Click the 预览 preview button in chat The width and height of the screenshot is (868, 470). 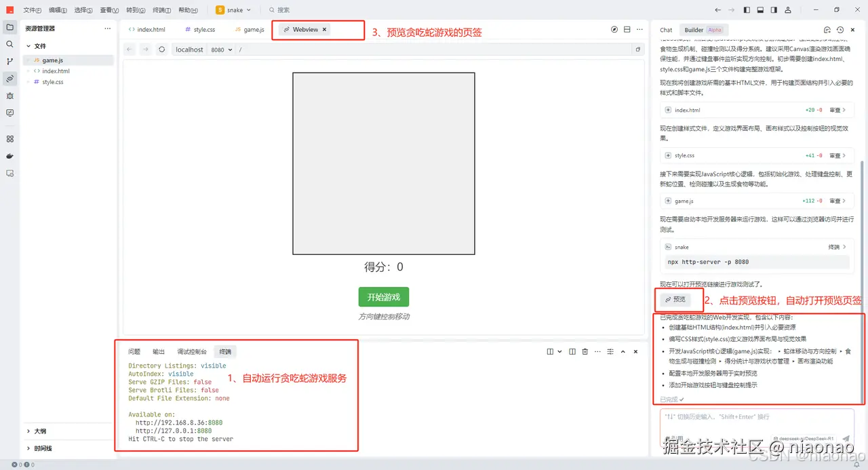tap(677, 299)
